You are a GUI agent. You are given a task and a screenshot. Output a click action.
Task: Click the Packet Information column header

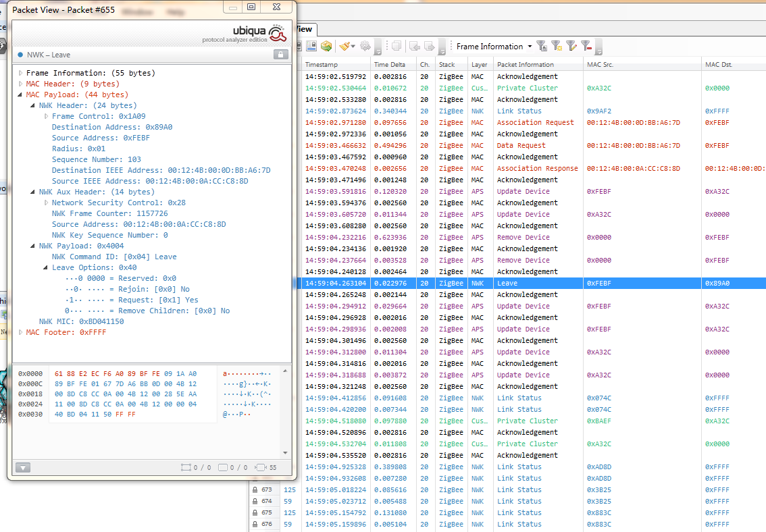coord(525,65)
